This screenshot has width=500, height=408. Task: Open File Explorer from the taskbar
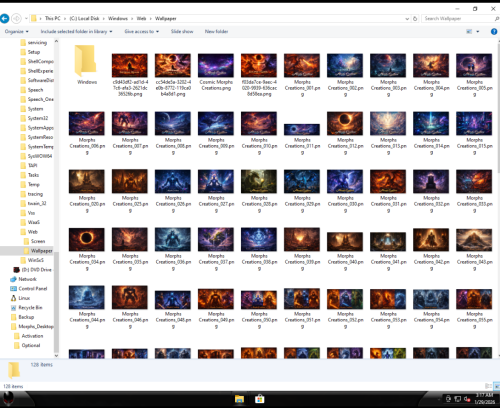click(x=239, y=399)
